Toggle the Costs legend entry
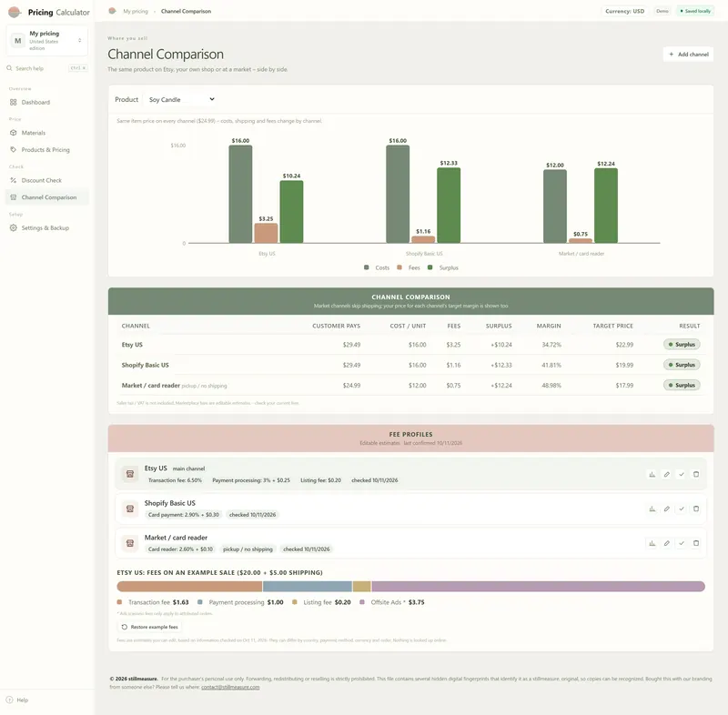 point(377,267)
